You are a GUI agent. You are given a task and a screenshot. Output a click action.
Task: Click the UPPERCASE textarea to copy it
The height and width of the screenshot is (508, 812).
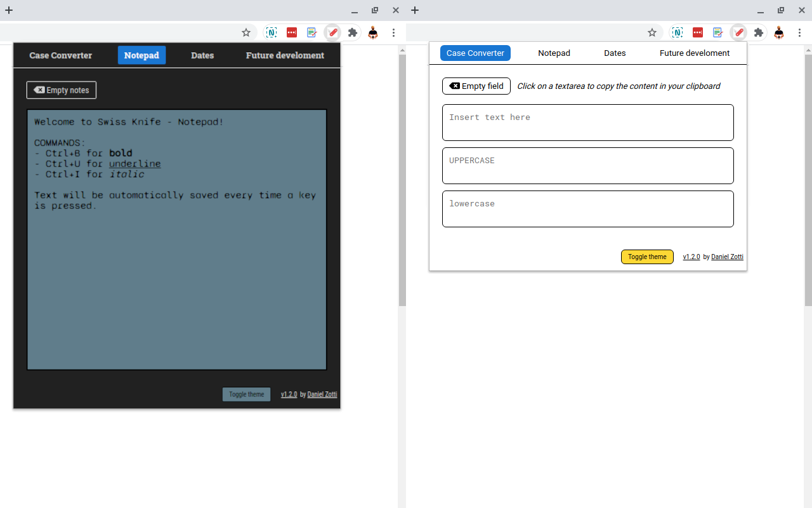tap(588, 166)
